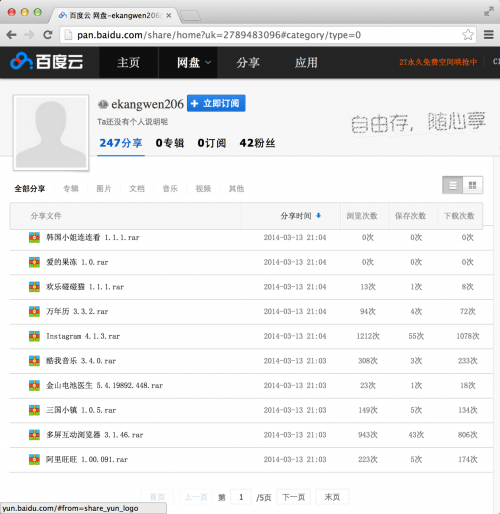Open file 韩国小姐连连看 1.1.1.rar
Screen dimensions: 500x514
93,237
